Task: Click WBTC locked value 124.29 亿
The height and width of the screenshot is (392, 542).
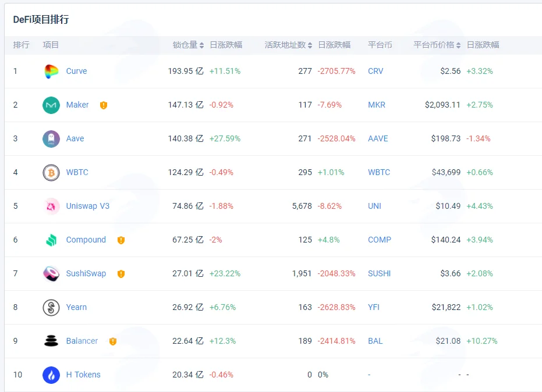Action: [x=186, y=172]
